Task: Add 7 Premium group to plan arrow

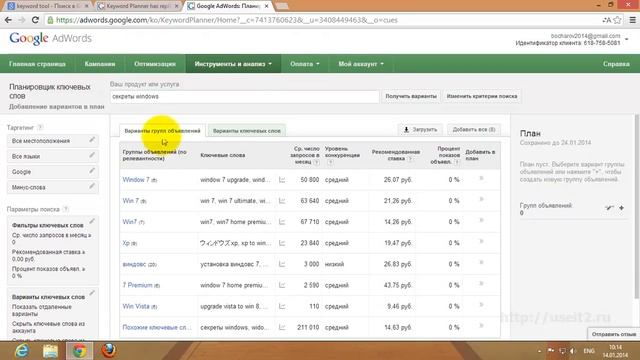Action: click(482, 284)
